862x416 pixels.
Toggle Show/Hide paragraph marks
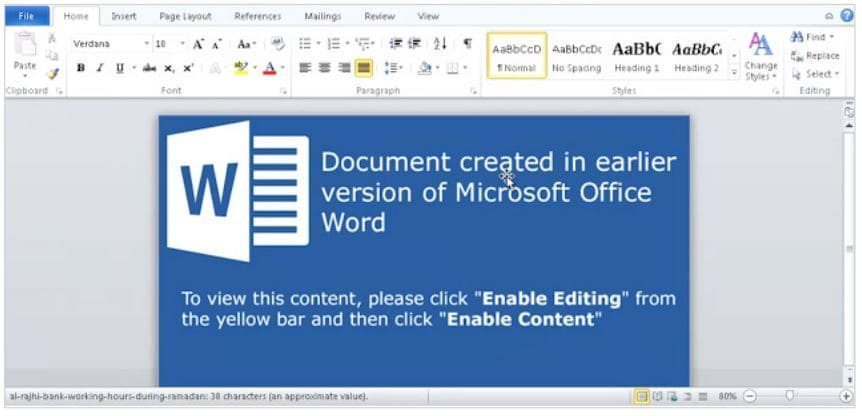pos(467,44)
